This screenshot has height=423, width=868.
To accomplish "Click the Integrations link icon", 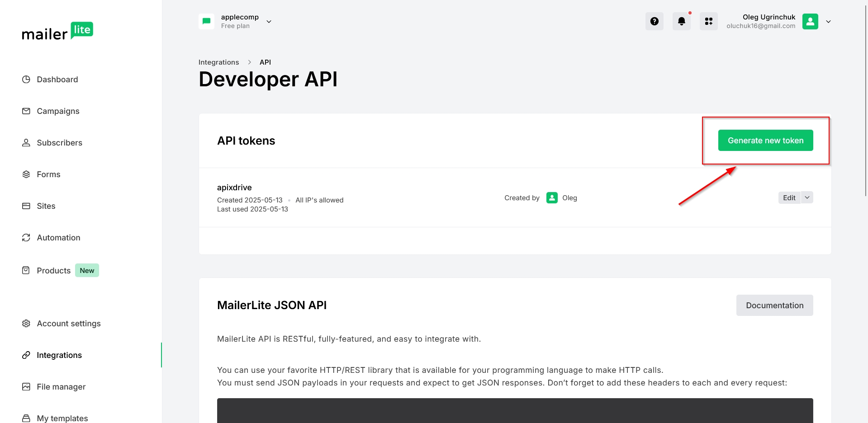I will [26, 355].
